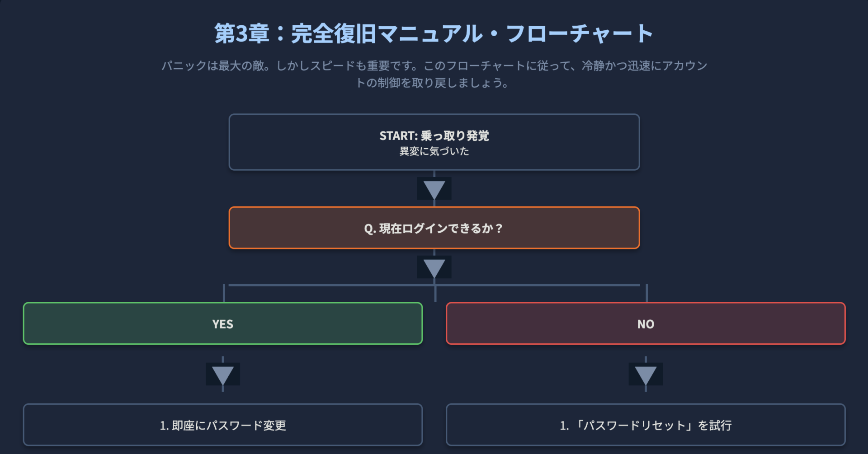Click the horizontal branch connector line
Image resolution: width=868 pixels, height=454 pixels.
click(x=434, y=285)
